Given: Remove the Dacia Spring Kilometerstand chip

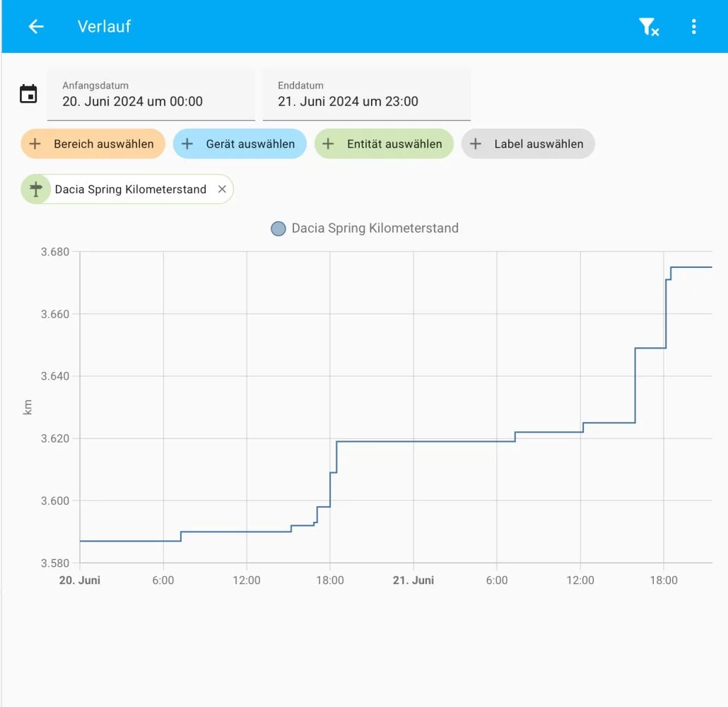Looking at the screenshot, I should click(x=222, y=189).
